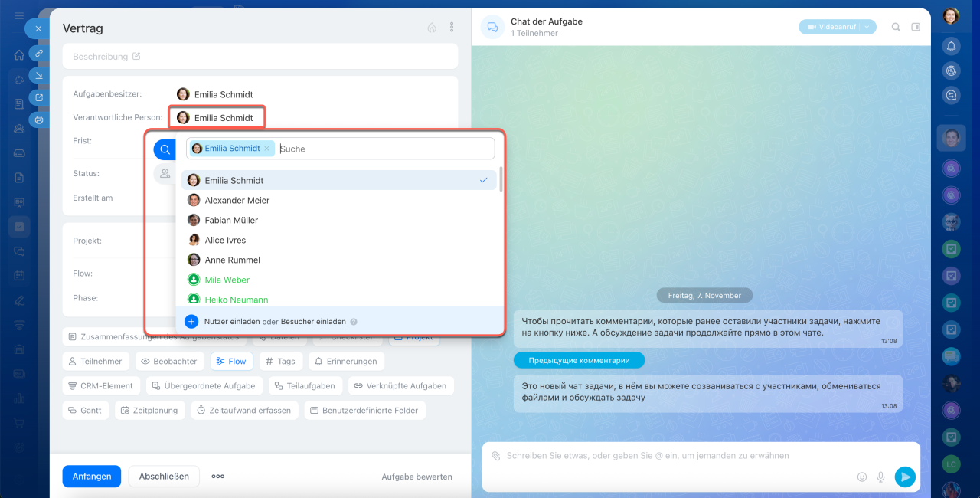Go to Home in the left sidebar

19,55
